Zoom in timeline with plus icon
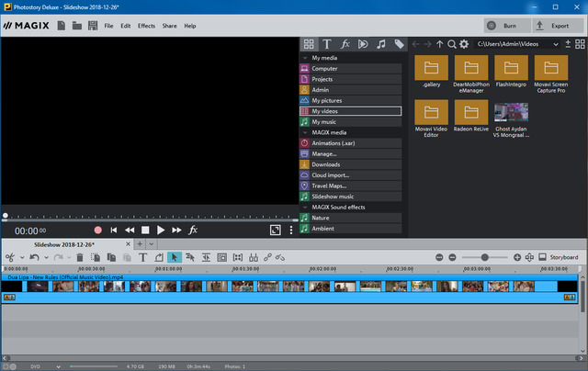 tap(517, 257)
